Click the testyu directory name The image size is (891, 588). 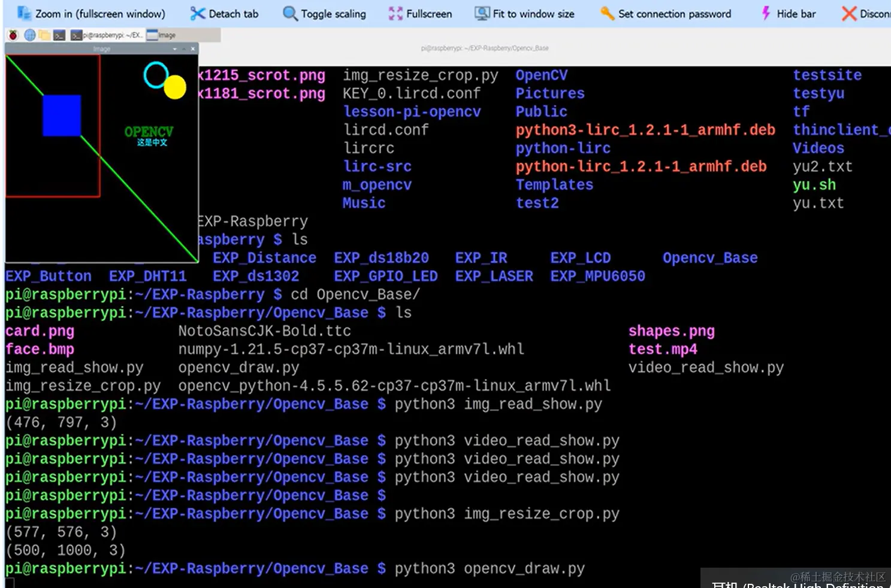818,93
